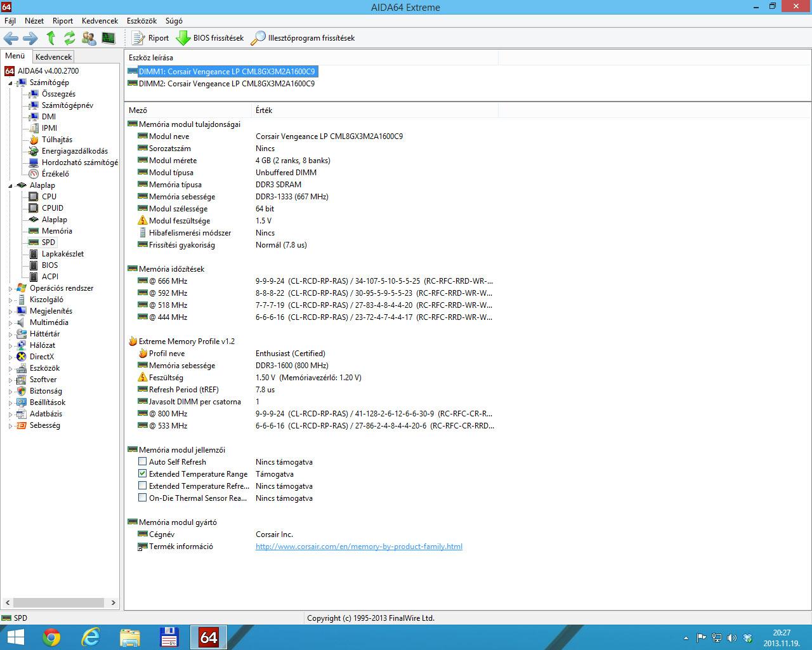Expand the Multimédia node
The image size is (812, 650).
tap(10, 322)
